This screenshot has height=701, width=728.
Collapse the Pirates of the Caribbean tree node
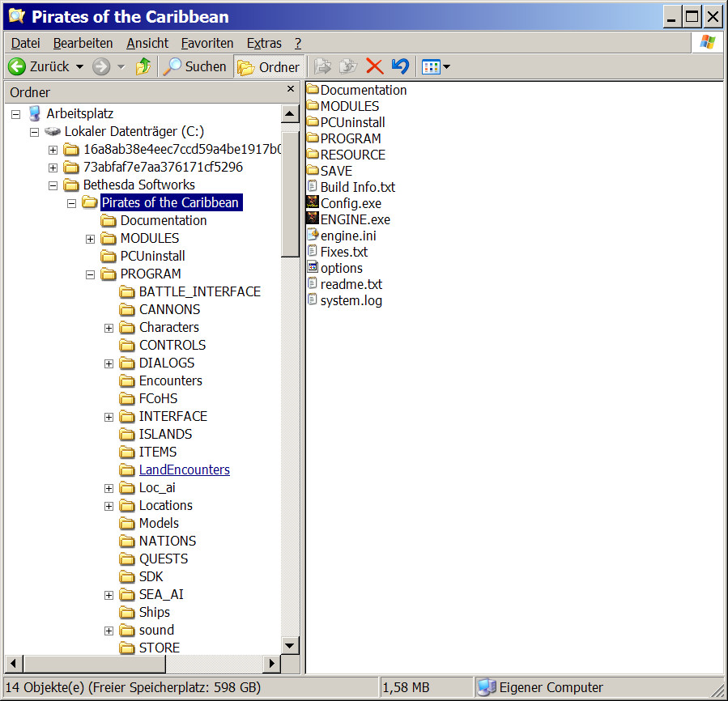coord(71,203)
